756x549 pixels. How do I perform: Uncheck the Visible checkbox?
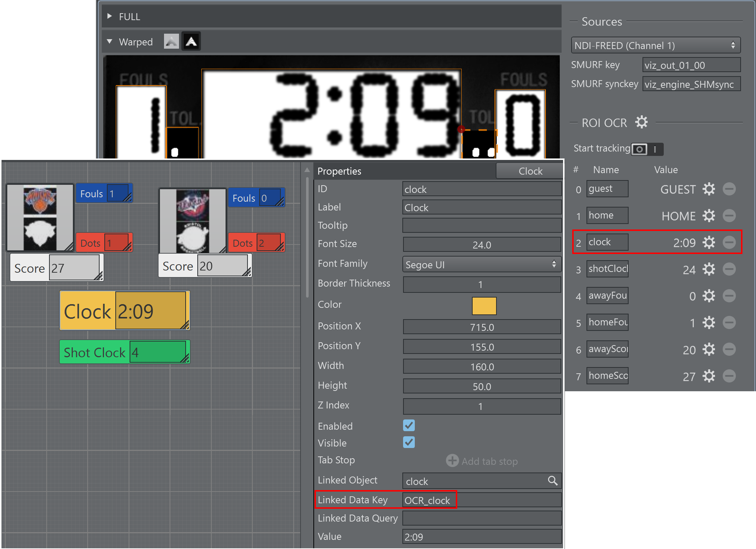409,442
